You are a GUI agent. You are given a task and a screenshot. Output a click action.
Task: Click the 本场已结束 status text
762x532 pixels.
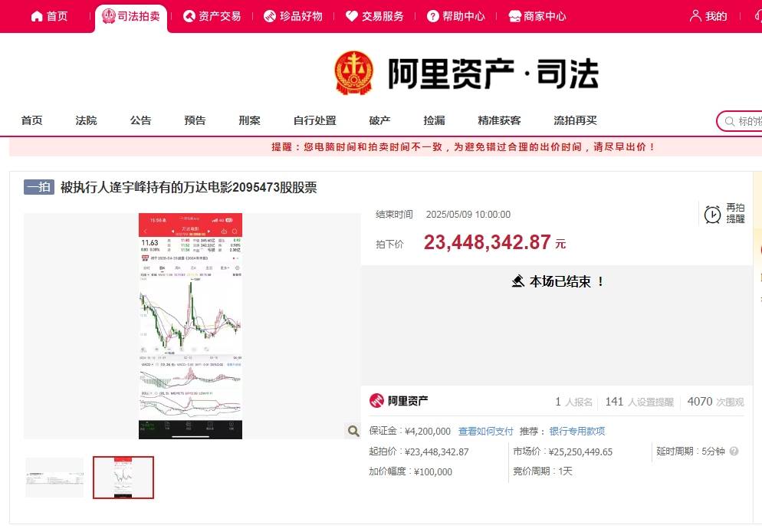[x=567, y=282]
